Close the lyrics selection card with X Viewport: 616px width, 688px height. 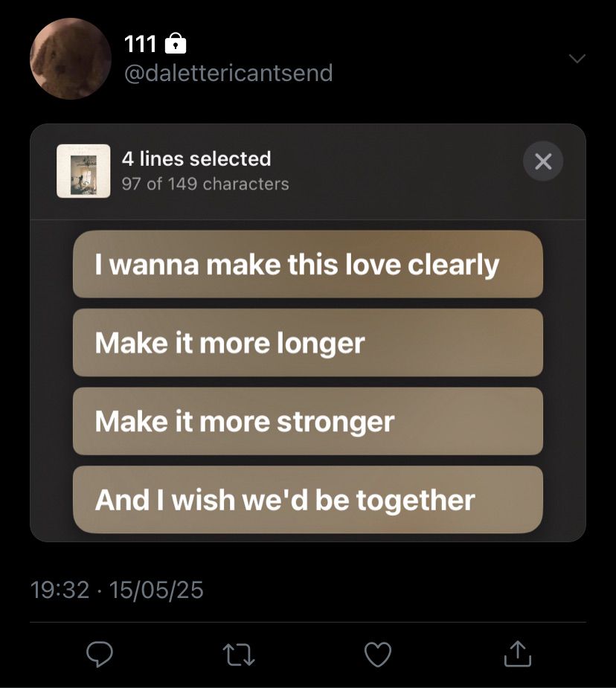543,161
